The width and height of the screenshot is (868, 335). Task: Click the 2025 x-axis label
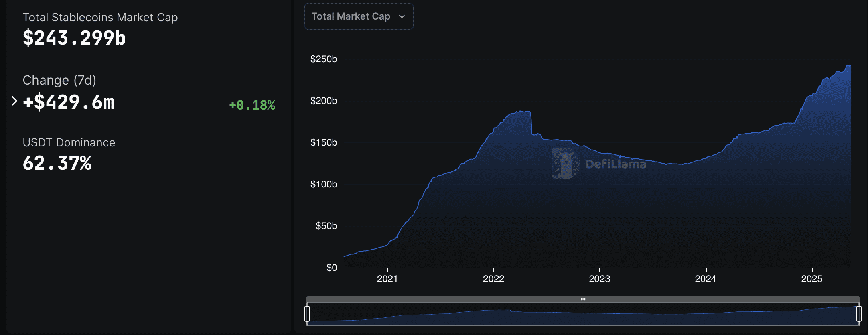811,279
